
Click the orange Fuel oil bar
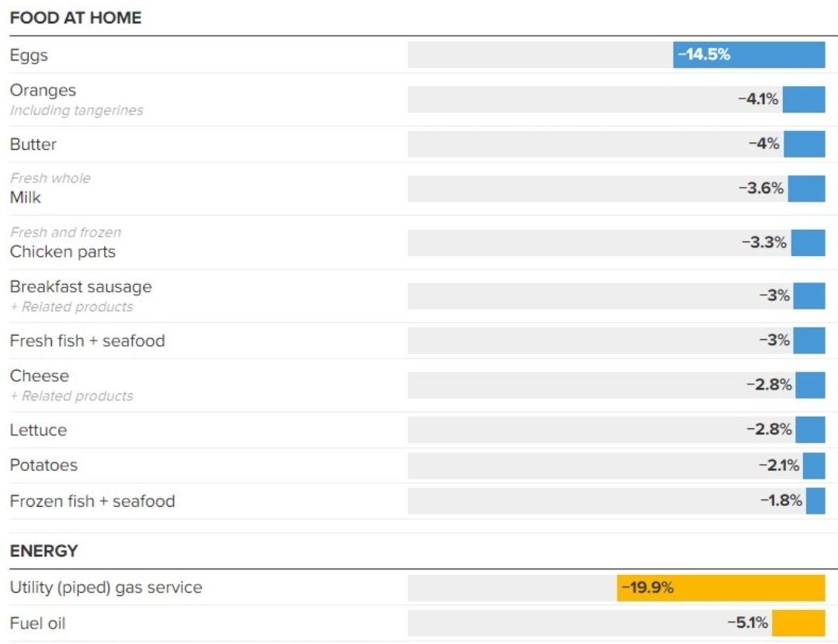(798, 623)
